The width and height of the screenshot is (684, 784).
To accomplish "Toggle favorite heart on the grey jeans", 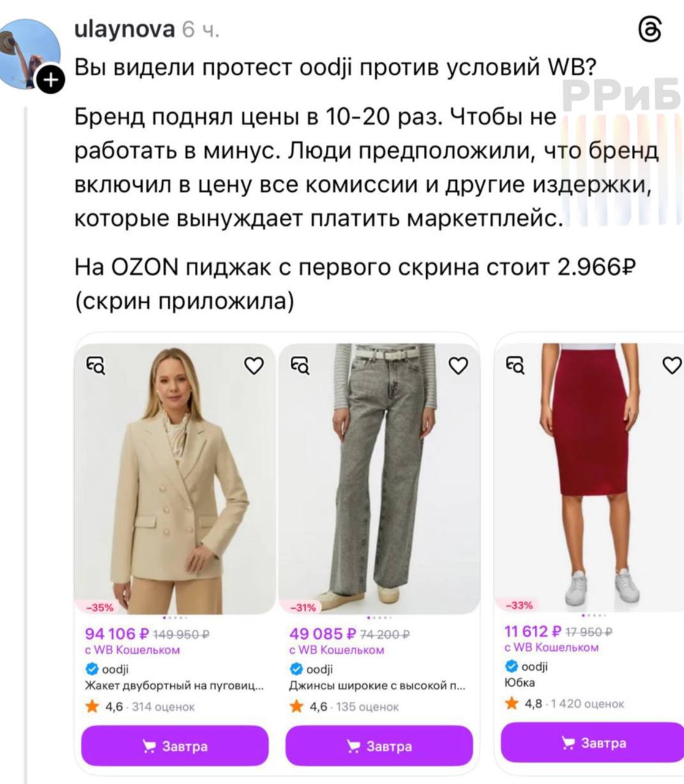I will (459, 366).
